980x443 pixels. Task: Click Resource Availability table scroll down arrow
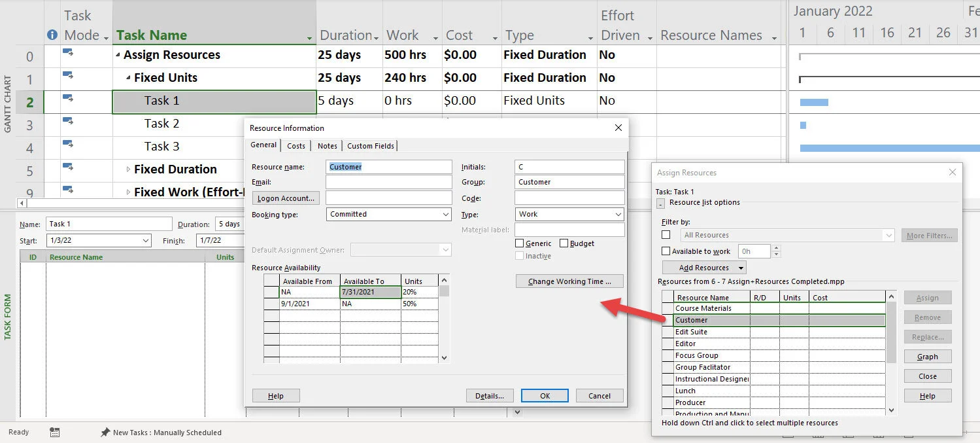pyautogui.click(x=445, y=357)
